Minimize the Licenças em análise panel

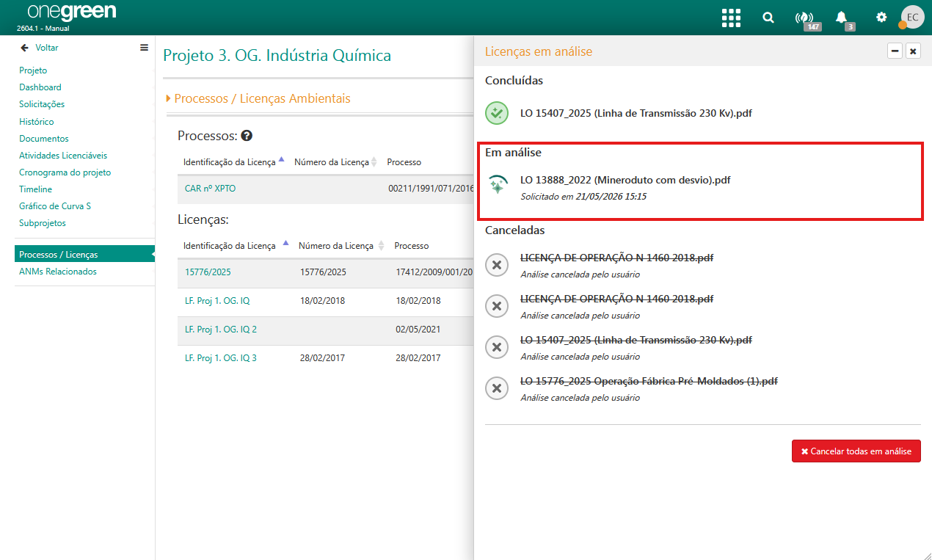click(895, 51)
